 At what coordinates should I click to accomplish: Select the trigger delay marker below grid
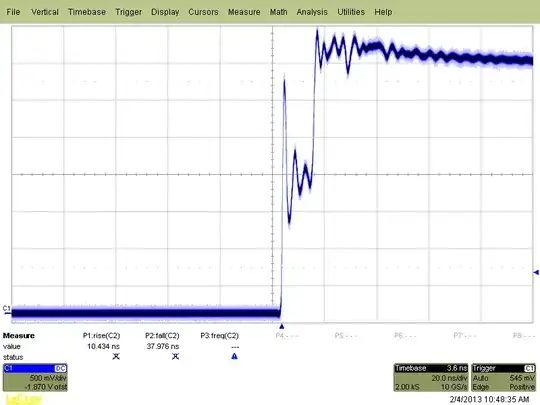tap(282, 326)
